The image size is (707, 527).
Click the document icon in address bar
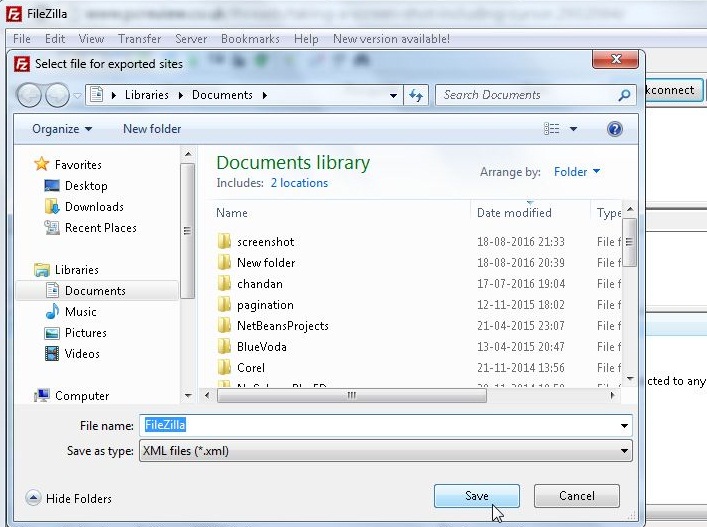click(96, 95)
